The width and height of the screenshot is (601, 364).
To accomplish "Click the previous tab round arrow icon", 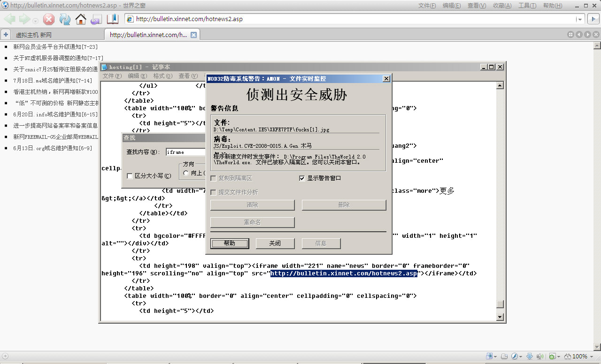I will pos(579,35).
